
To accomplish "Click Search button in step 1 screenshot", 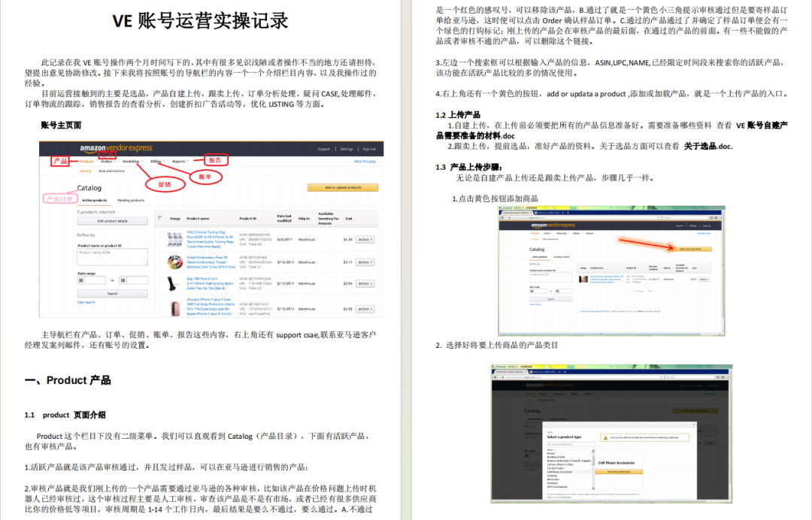I will pyautogui.click(x=551, y=299).
